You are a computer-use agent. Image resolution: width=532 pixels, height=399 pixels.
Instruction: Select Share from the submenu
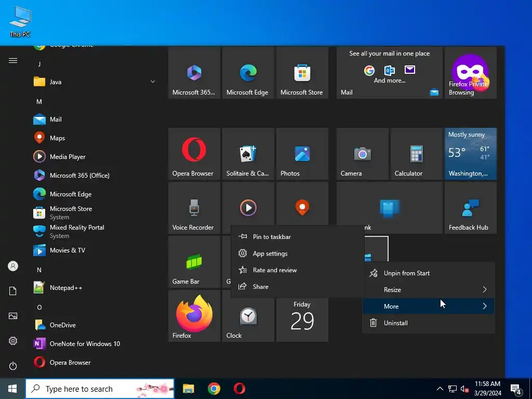[x=298, y=287]
